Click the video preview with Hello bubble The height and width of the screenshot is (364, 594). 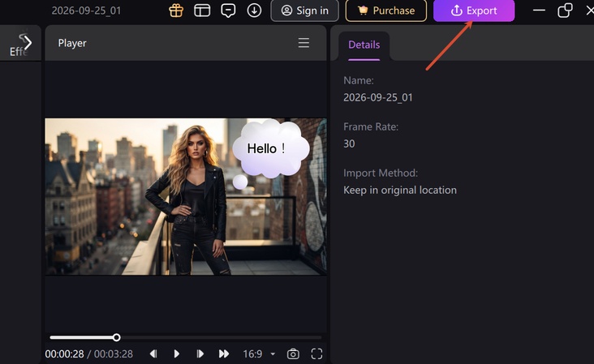point(186,197)
